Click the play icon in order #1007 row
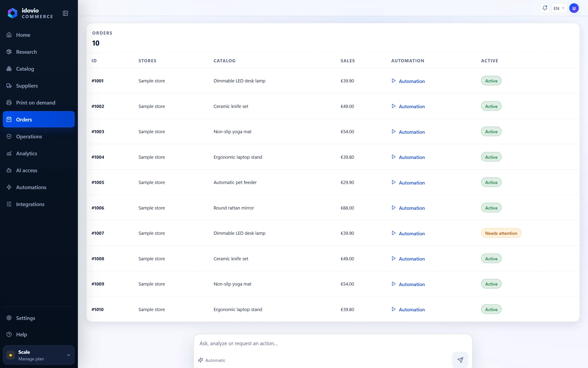 tap(393, 233)
